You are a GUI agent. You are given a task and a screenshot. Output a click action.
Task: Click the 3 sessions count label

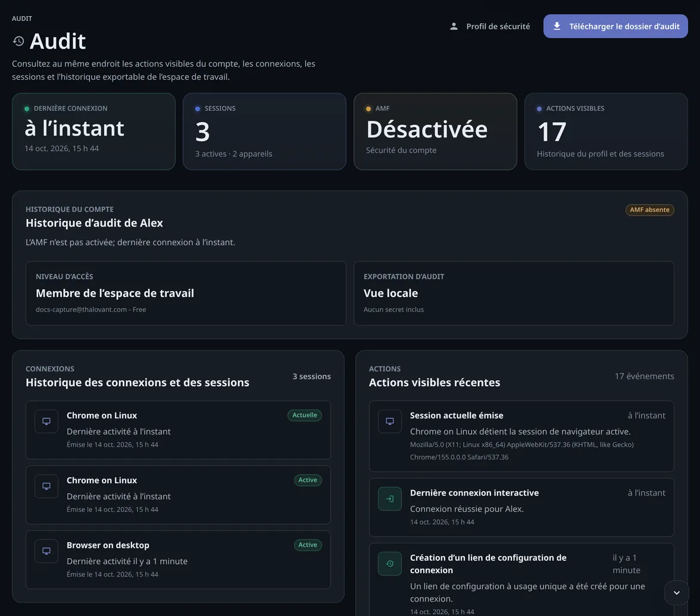312,376
